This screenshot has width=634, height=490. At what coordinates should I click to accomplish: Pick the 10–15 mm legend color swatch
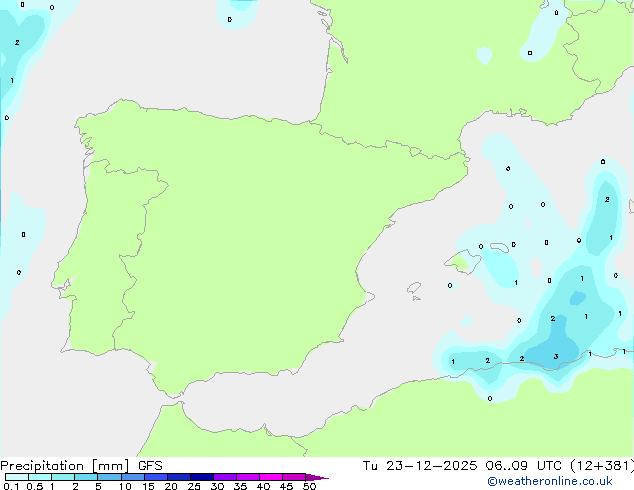(133, 477)
